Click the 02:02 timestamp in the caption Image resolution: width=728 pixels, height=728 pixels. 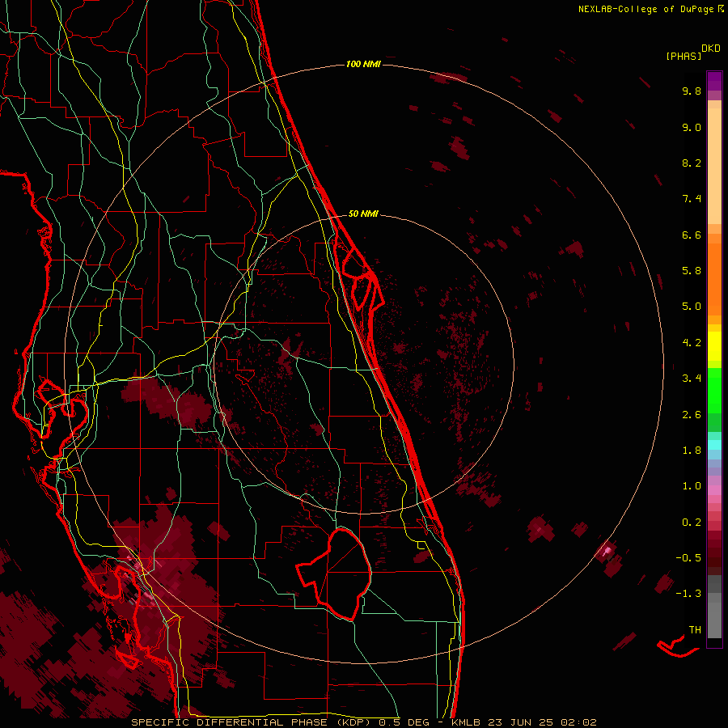click(578, 722)
